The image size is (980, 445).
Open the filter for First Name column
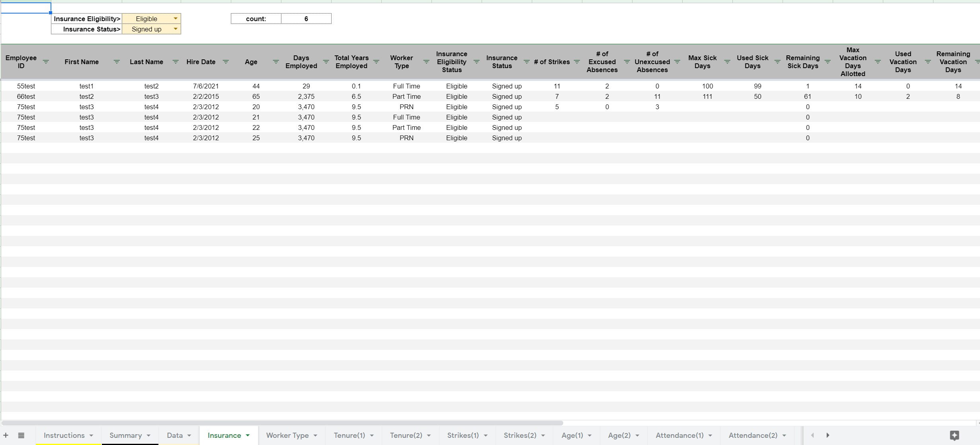(x=116, y=62)
